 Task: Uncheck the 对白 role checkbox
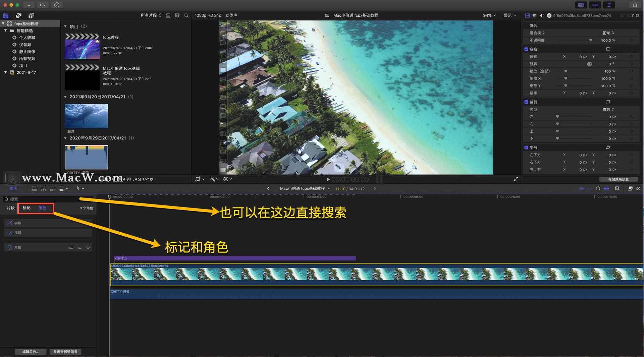coord(10,247)
